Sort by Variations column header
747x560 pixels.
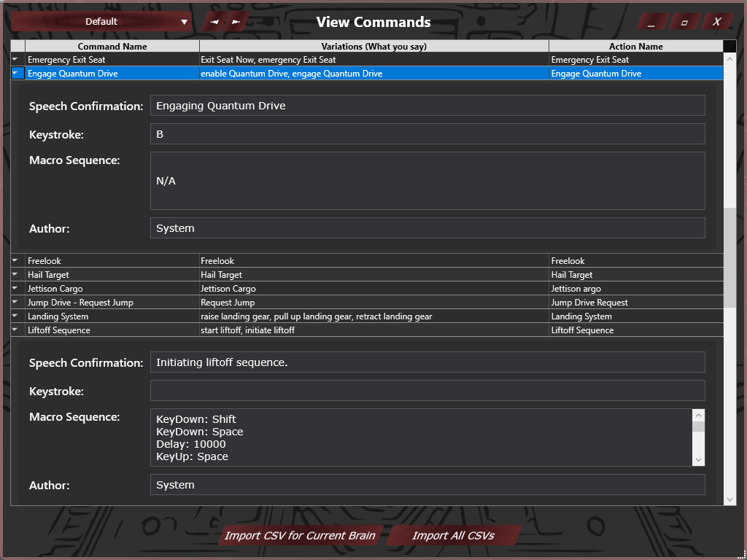tap(373, 47)
